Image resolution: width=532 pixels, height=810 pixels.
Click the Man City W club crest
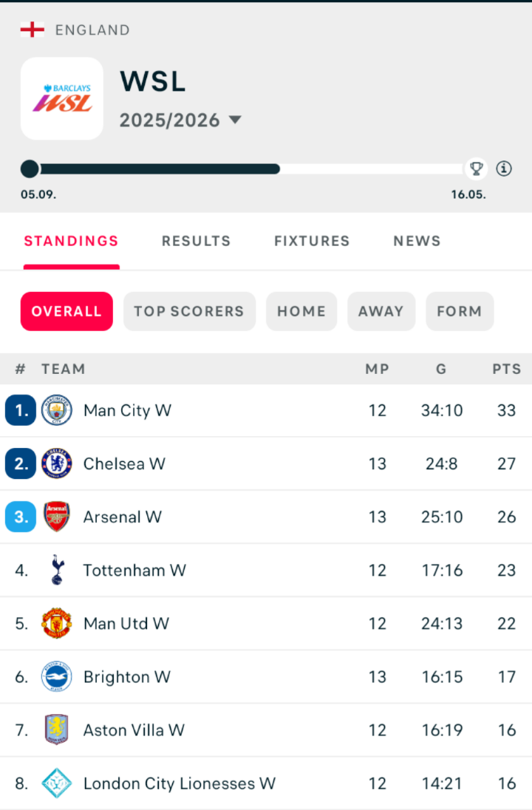pyautogui.click(x=57, y=410)
